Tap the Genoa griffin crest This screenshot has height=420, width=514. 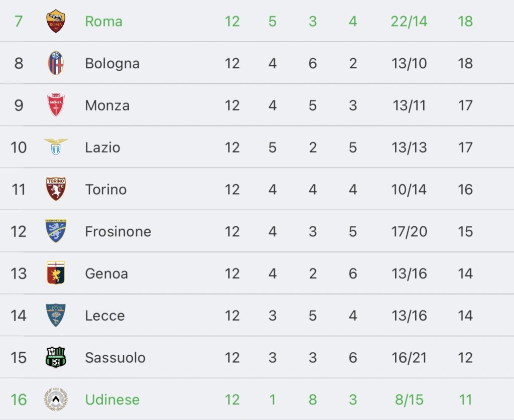(56, 273)
